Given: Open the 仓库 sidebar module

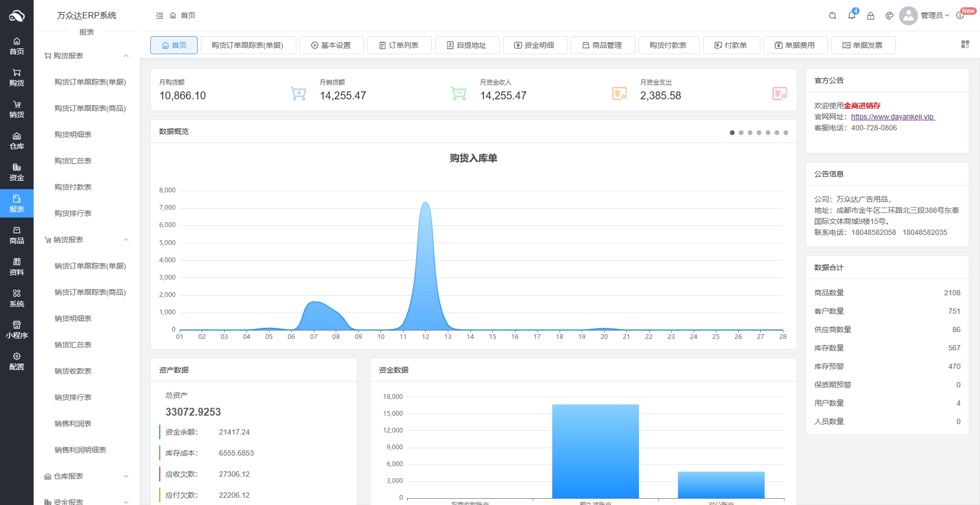Looking at the screenshot, I should (17, 141).
